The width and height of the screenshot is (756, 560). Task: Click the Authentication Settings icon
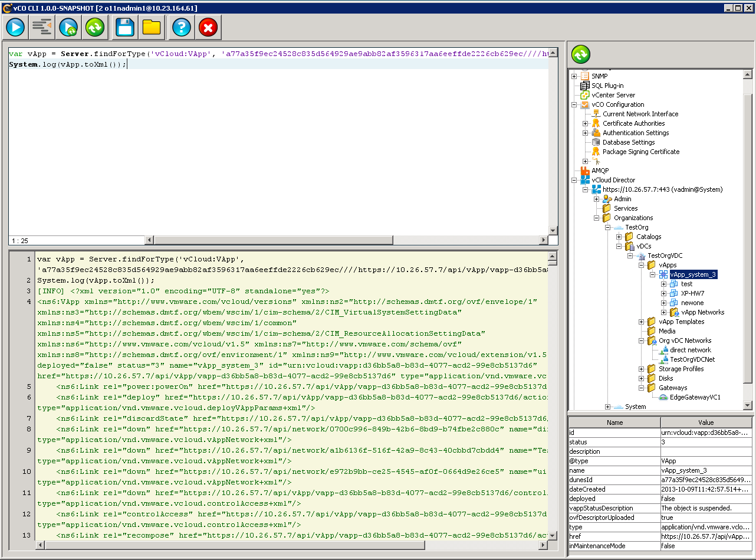point(596,133)
